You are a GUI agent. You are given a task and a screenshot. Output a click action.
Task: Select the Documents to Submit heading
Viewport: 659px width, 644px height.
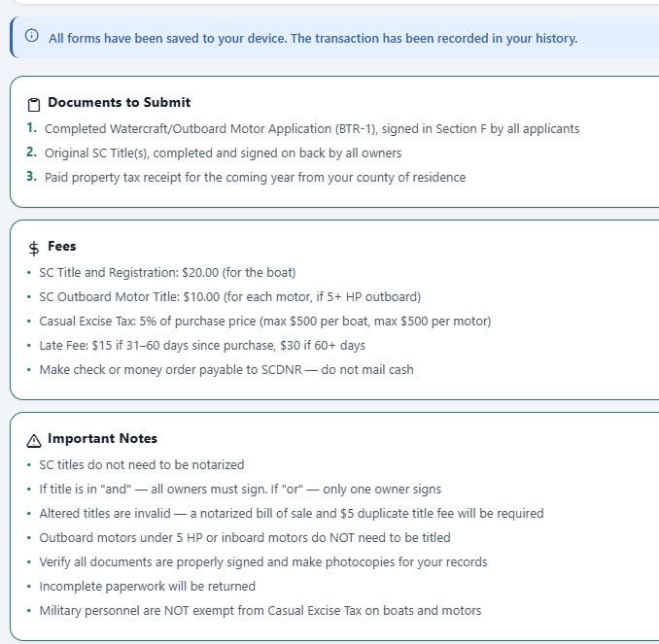click(119, 103)
